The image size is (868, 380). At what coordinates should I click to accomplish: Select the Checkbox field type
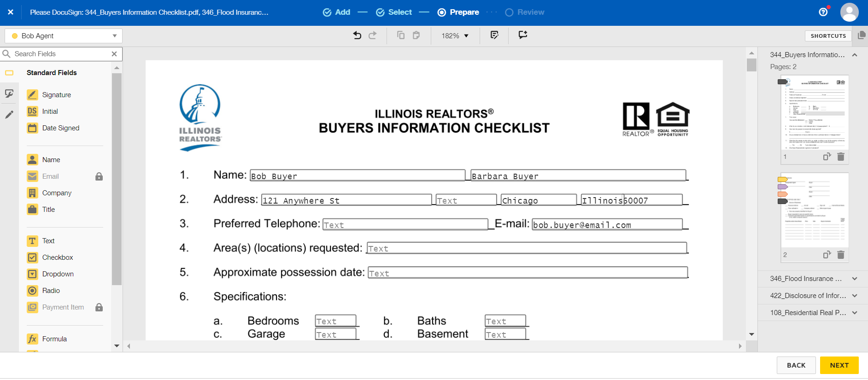point(57,257)
